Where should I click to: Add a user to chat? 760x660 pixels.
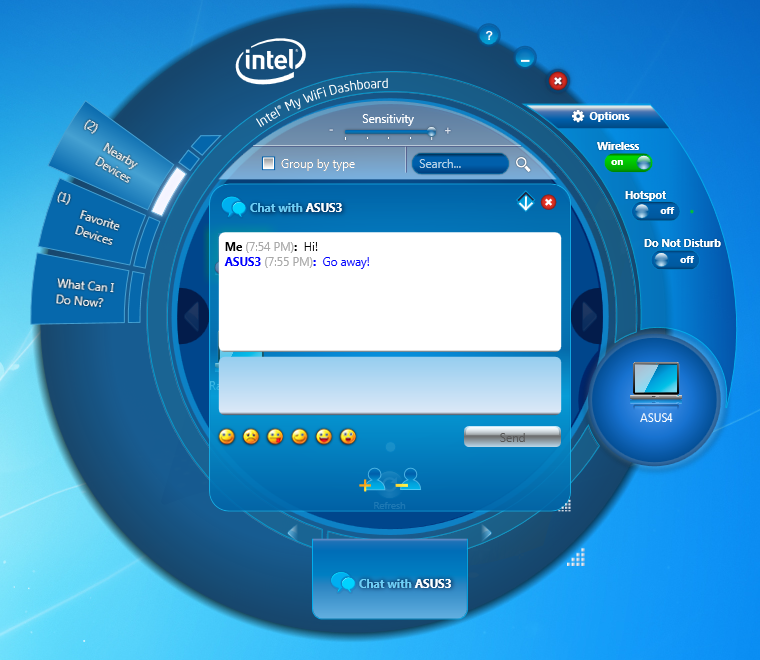click(x=372, y=479)
